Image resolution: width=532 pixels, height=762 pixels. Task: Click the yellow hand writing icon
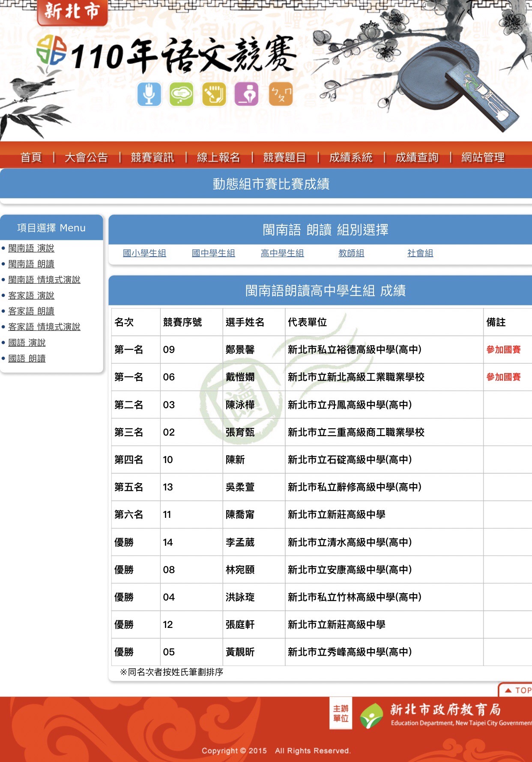pos(214,94)
